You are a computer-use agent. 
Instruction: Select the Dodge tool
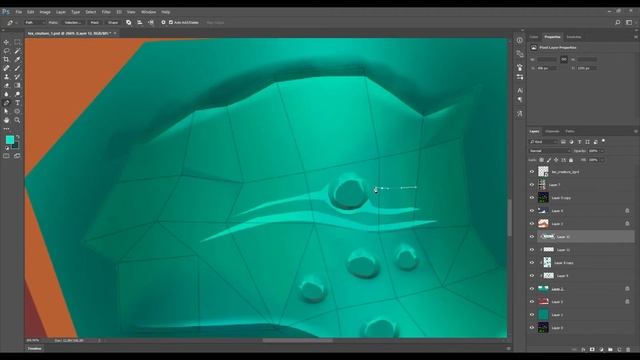[17, 94]
